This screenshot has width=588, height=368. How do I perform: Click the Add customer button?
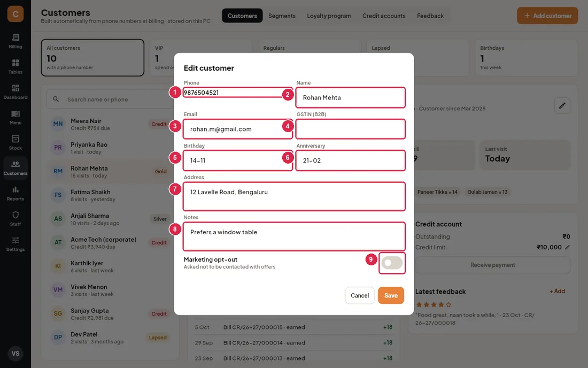[x=547, y=16]
